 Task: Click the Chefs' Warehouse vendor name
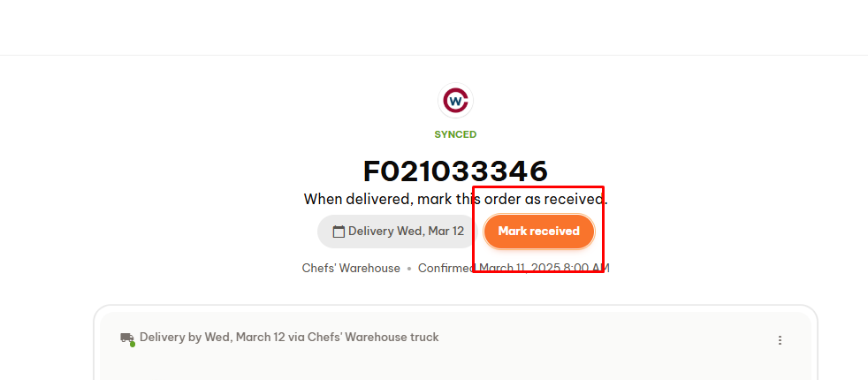tap(351, 269)
